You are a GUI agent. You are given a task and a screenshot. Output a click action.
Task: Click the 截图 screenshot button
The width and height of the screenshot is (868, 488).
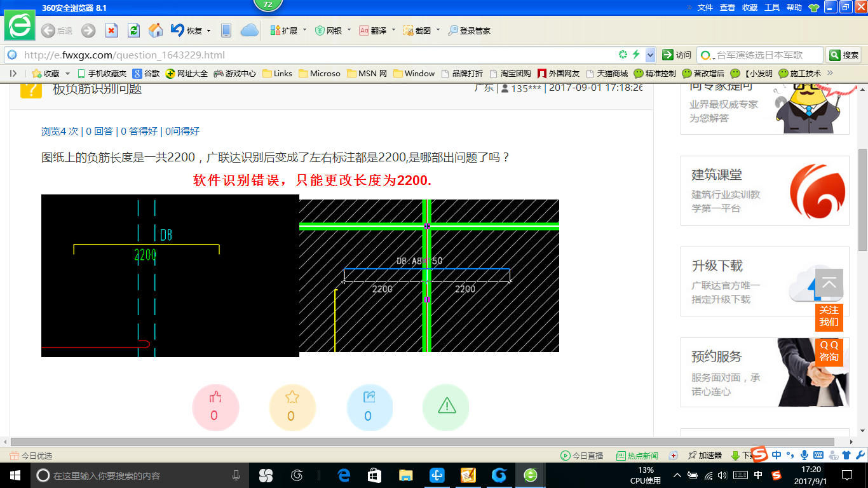(x=417, y=30)
